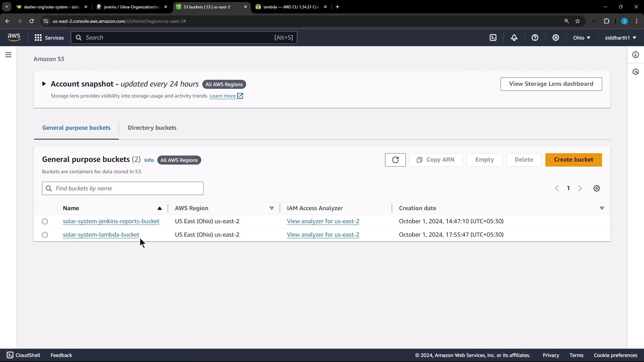Open CloudShell icon in top navigation

pyautogui.click(x=493, y=38)
